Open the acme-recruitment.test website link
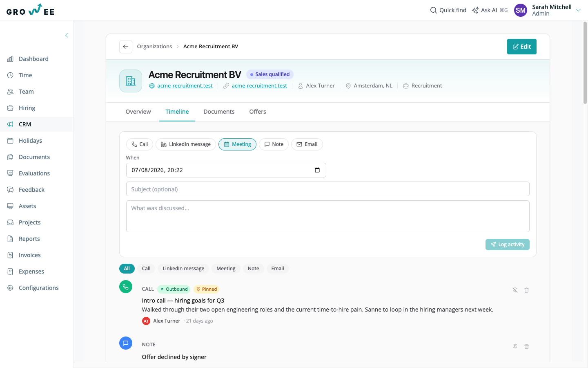The width and height of the screenshot is (588, 368). [x=185, y=86]
